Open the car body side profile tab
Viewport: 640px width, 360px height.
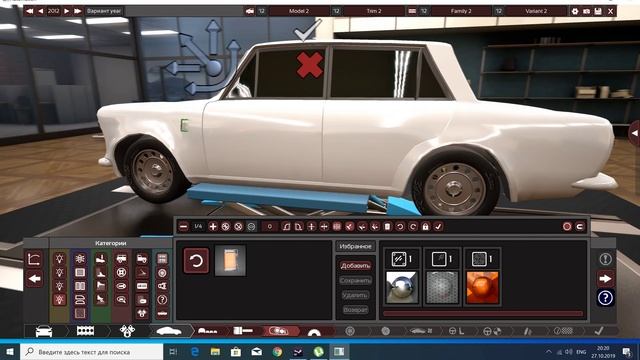[169, 331]
